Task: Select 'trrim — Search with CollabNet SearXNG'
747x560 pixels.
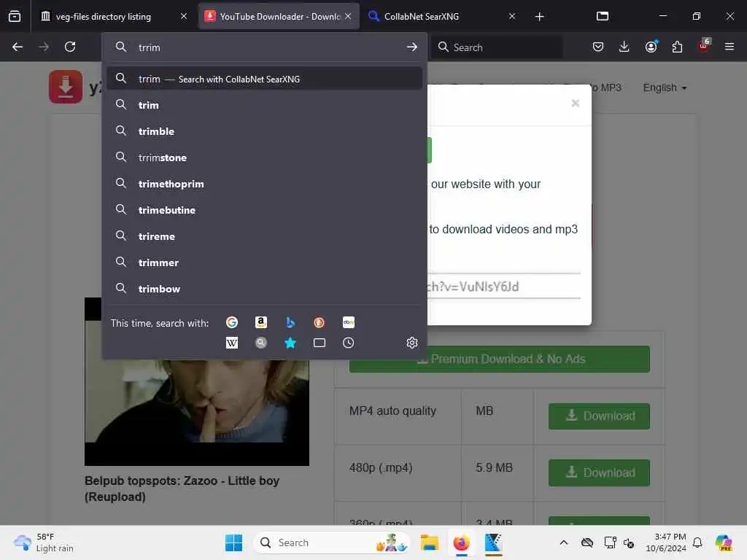Action: [264, 79]
